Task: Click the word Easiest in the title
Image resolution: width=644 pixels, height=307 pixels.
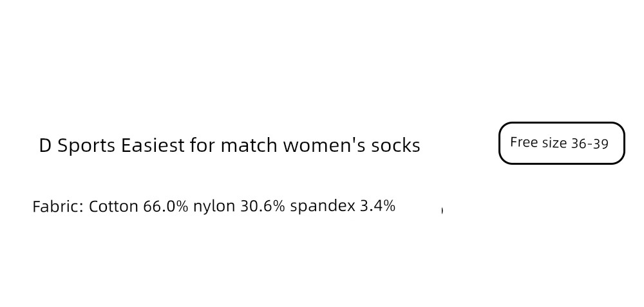Action: [x=153, y=145]
